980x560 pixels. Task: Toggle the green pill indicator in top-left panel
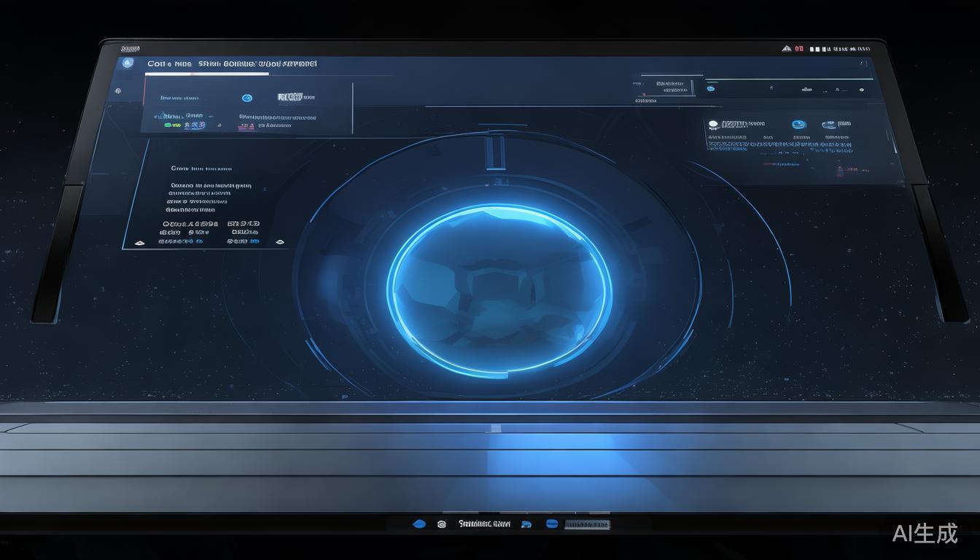pyautogui.click(x=173, y=125)
